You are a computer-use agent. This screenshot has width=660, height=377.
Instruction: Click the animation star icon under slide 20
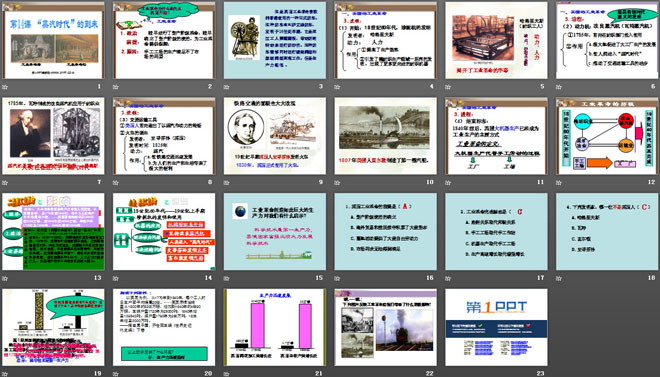click(x=116, y=374)
